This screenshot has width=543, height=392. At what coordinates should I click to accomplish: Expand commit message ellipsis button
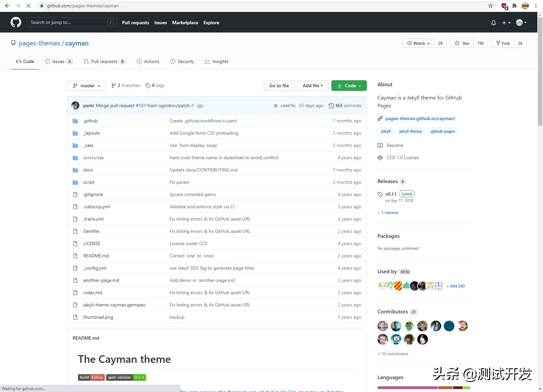[x=200, y=106]
